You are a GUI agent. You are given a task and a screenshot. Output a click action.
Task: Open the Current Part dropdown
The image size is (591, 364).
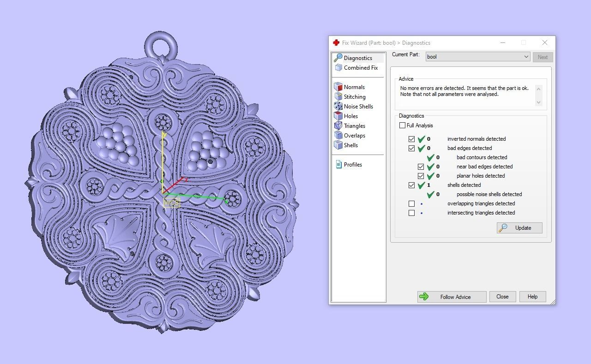(478, 57)
